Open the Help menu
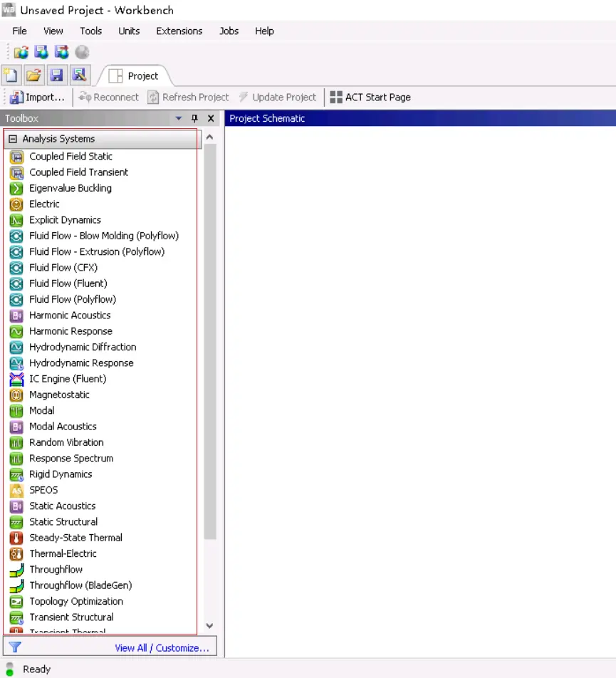Screen dimensions: 616x678 (x=264, y=31)
